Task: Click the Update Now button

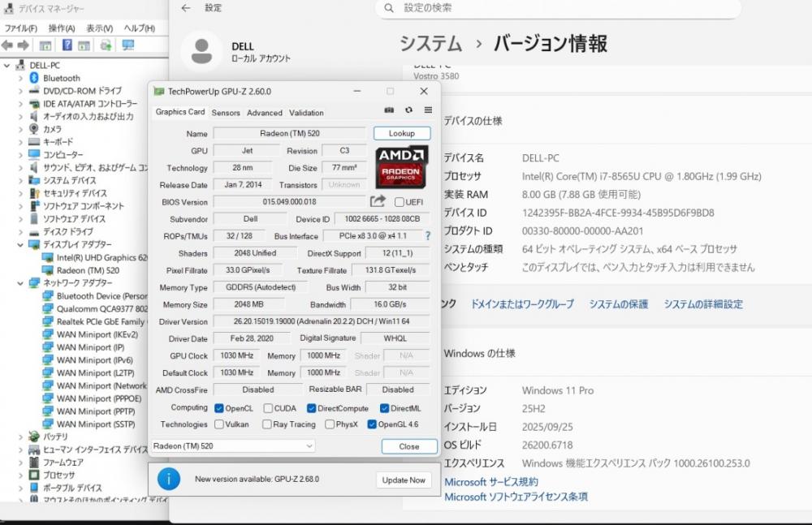Action: click(x=404, y=480)
